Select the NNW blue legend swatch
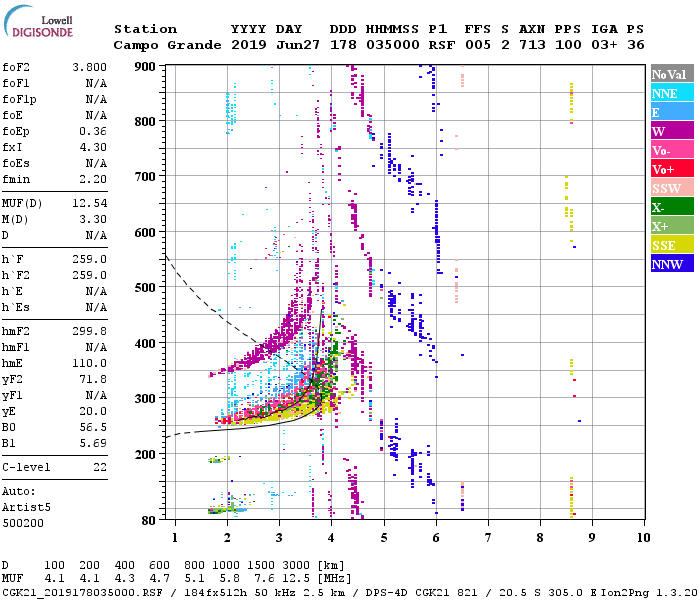The width and height of the screenshot is (700, 600). (672, 263)
